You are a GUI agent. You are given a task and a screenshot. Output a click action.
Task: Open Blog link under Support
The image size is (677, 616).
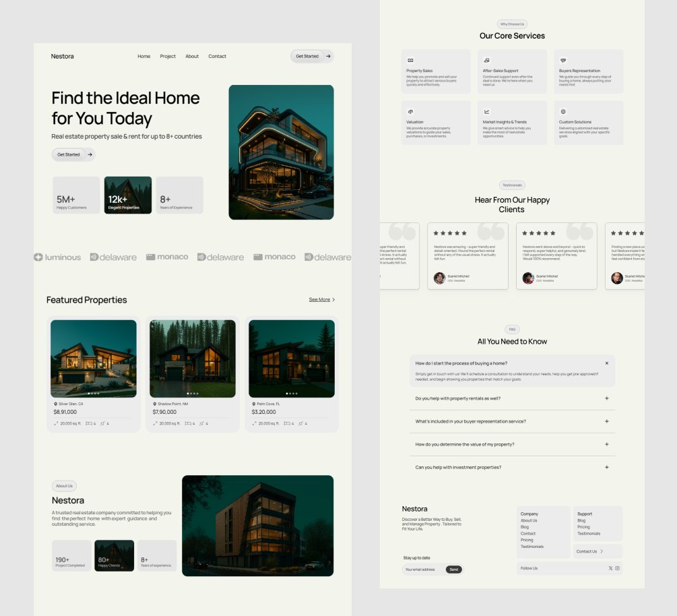(x=581, y=520)
